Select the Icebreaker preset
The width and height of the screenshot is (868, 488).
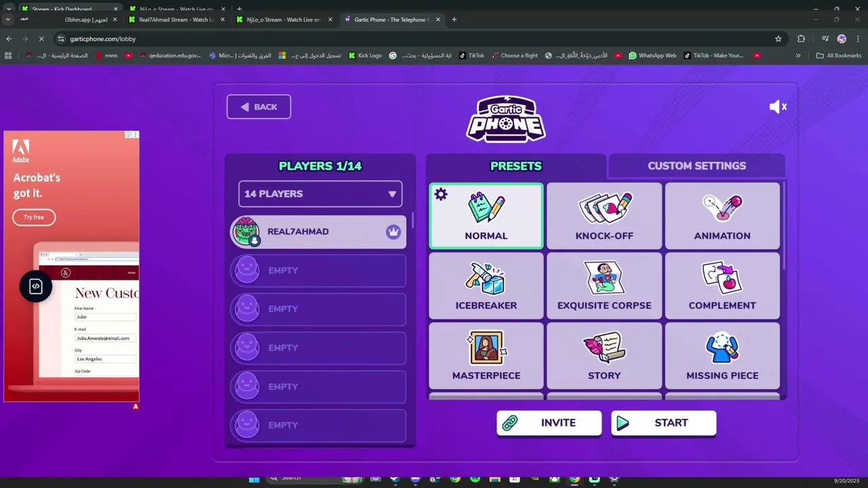click(x=486, y=286)
